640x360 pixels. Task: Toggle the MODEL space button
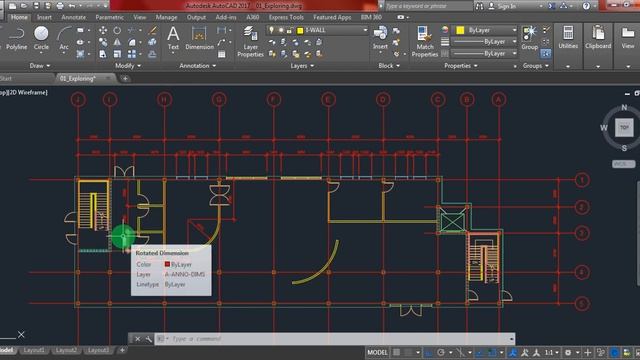click(x=377, y=352)
